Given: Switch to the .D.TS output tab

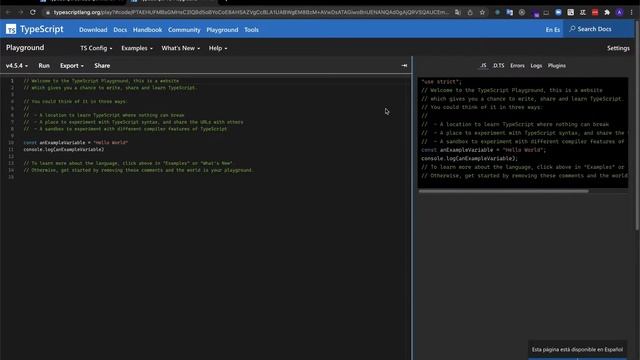Looking at the screenshot, I should 498,66.
